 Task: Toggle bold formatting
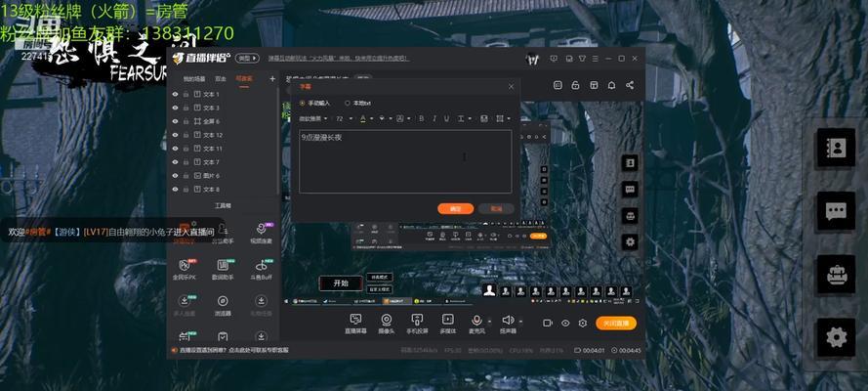(421, 118)
